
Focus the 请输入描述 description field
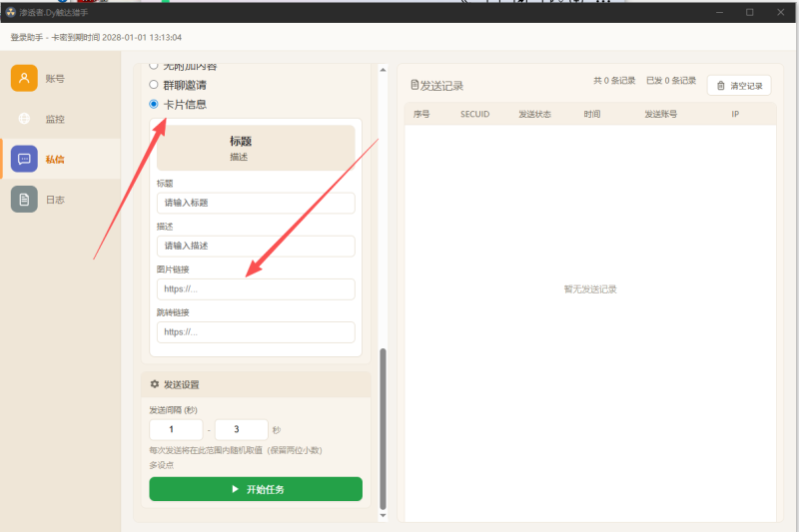pyautogui.click(x=256, y=246)
